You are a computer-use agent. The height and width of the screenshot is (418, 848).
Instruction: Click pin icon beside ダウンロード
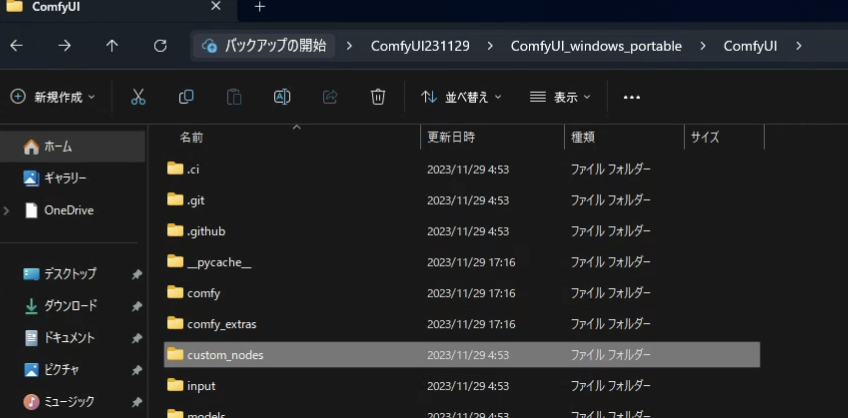coord(136,307)
